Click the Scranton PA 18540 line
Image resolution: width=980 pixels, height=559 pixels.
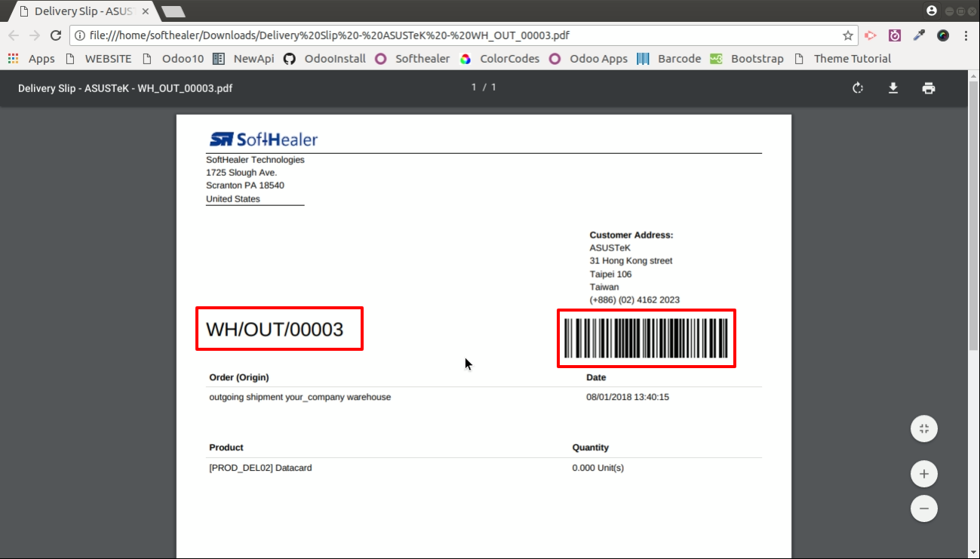click(245, 186)
